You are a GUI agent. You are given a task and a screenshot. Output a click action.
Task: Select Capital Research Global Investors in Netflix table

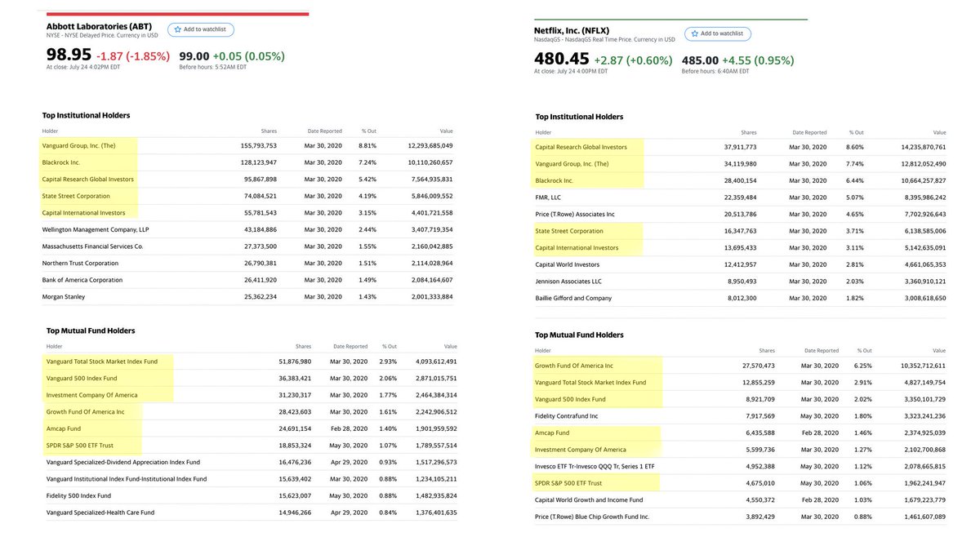[581, 147]
